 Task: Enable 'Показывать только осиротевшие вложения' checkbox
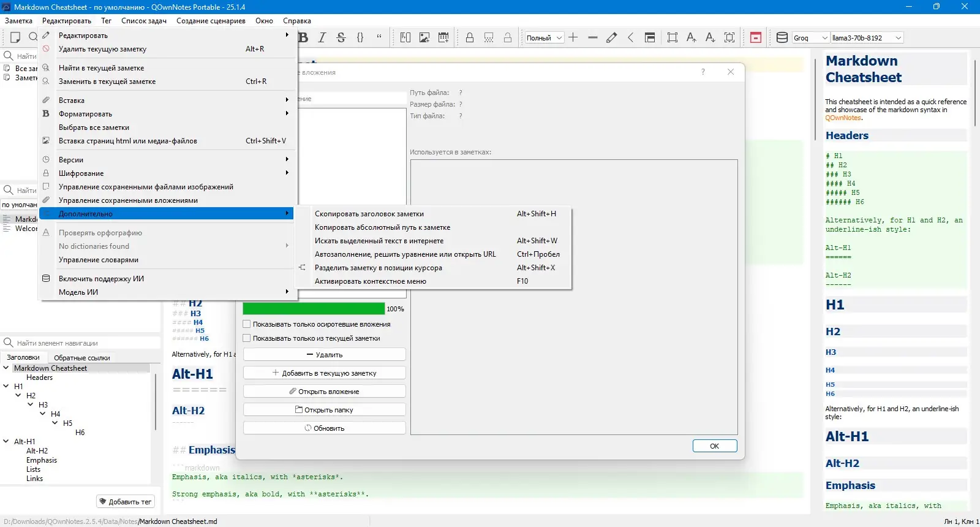tap(247, 324)
